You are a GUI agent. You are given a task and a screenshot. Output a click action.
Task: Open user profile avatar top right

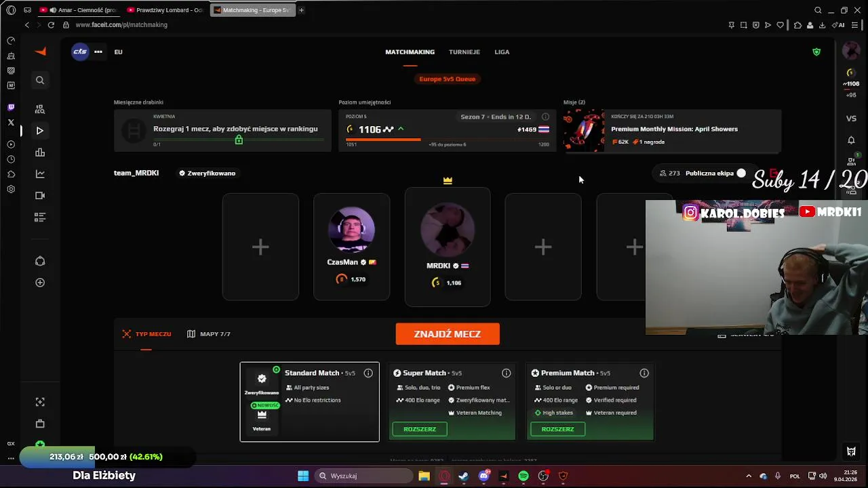click(x=851, y=51)
